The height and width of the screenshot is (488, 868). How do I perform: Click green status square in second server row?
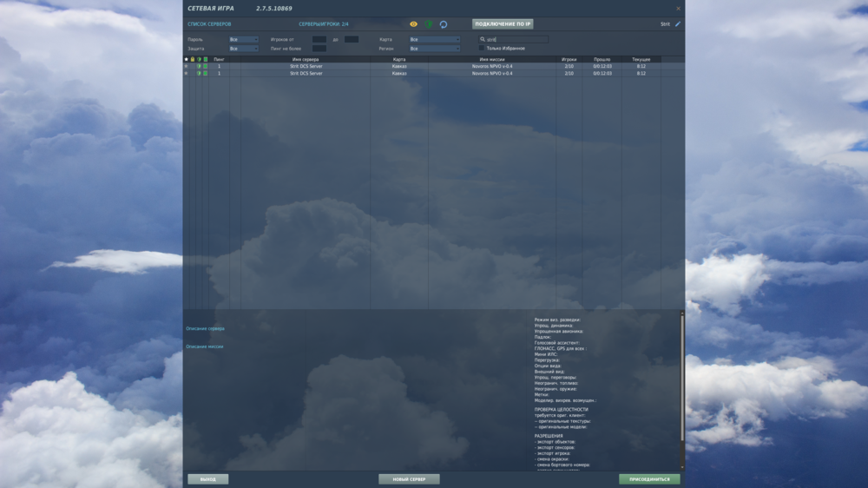point(206,73)
